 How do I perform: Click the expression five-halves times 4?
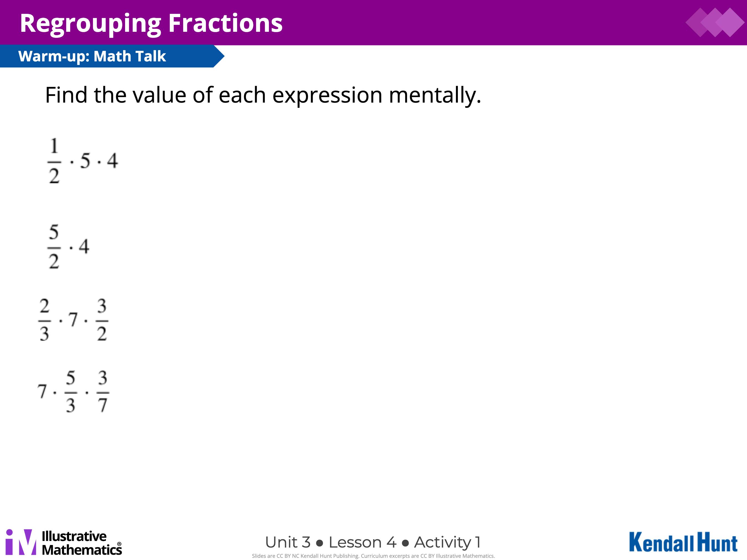tap(68, 246)
